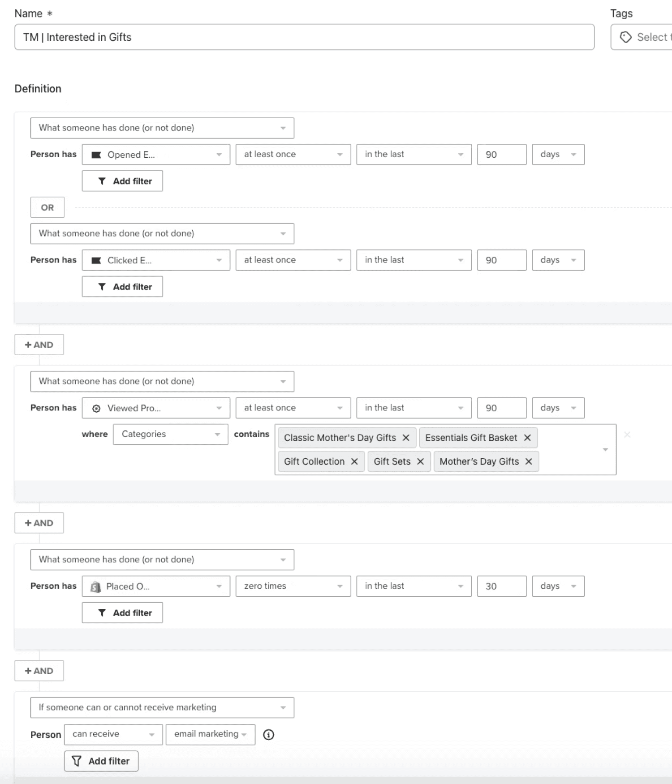Open the can receive dropdown
Viewport: 672px width, 784px height.
tap(113, 735)
